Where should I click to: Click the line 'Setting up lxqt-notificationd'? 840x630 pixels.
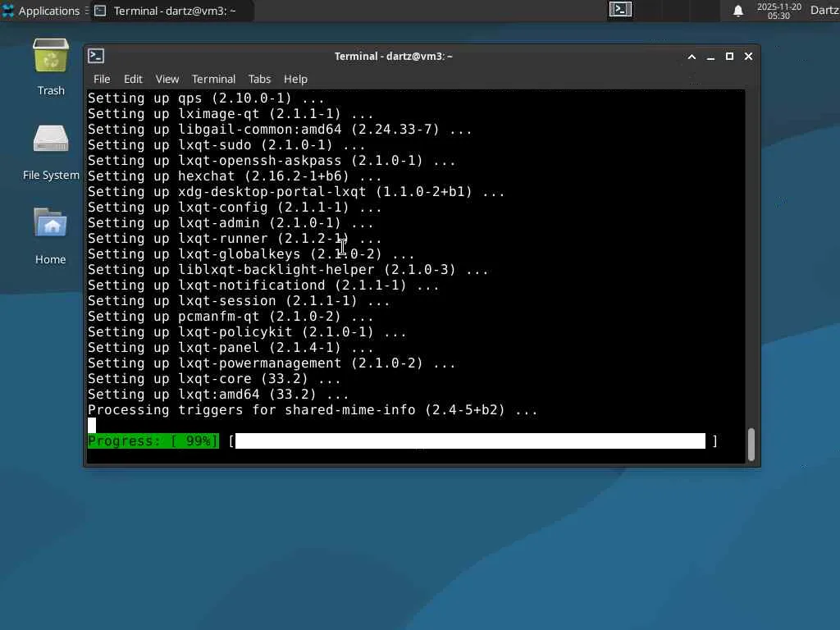click(x=263, y=285)
